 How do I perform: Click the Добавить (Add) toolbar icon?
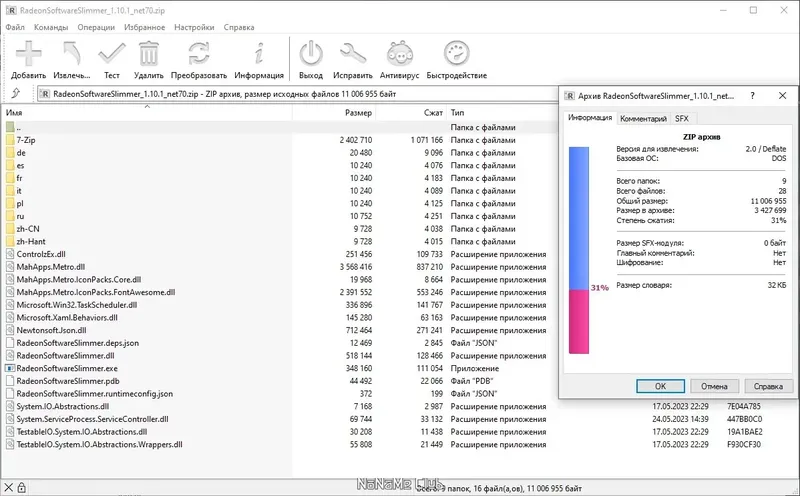(x=29, y=53)
